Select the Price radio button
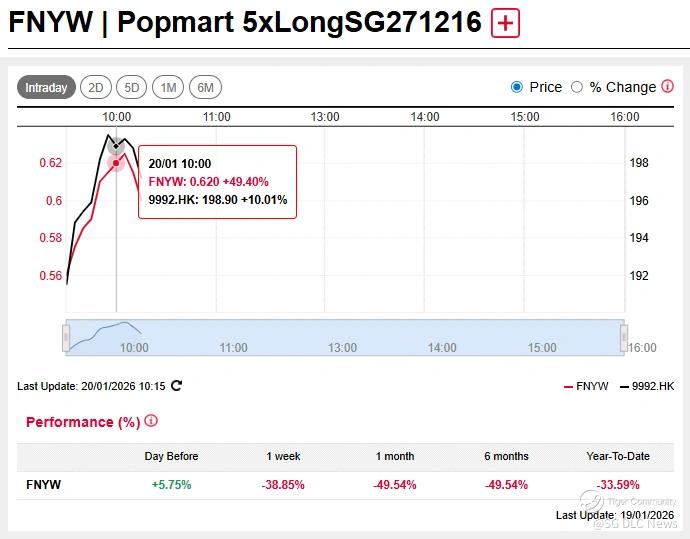 click(x=517, y=87)
